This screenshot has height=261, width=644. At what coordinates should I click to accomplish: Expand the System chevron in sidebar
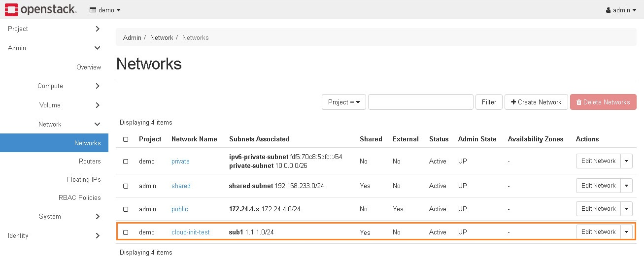pos(98,217)
